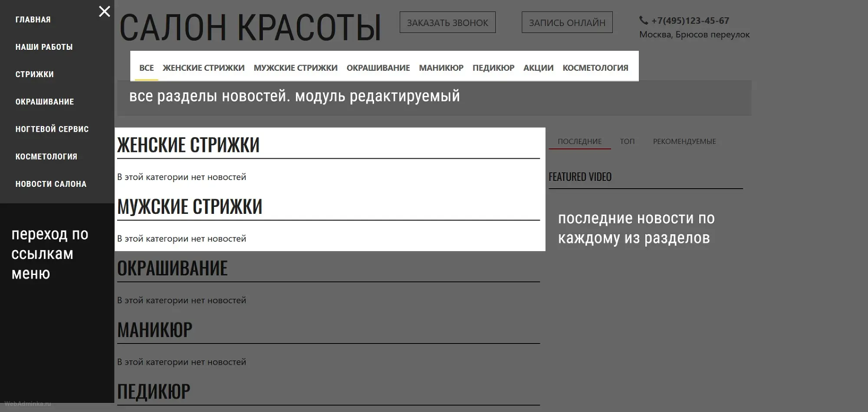Screen dimensions: 868x412
Task: Close the side menu with X icon
Action: pyautogui.click(x=104, y=12)
